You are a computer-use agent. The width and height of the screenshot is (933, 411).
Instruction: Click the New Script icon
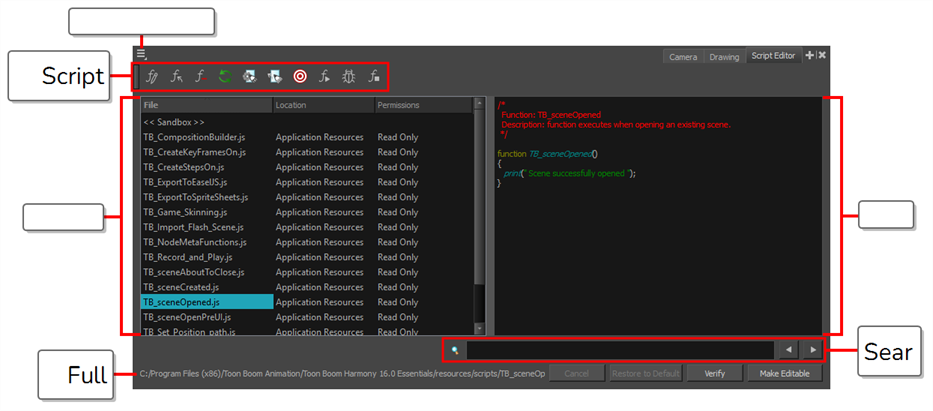[153, 76]
